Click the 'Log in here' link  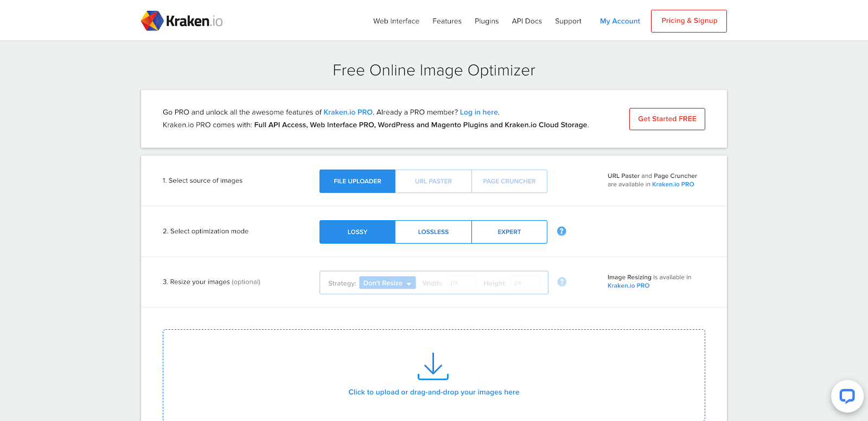click(479, 112)
